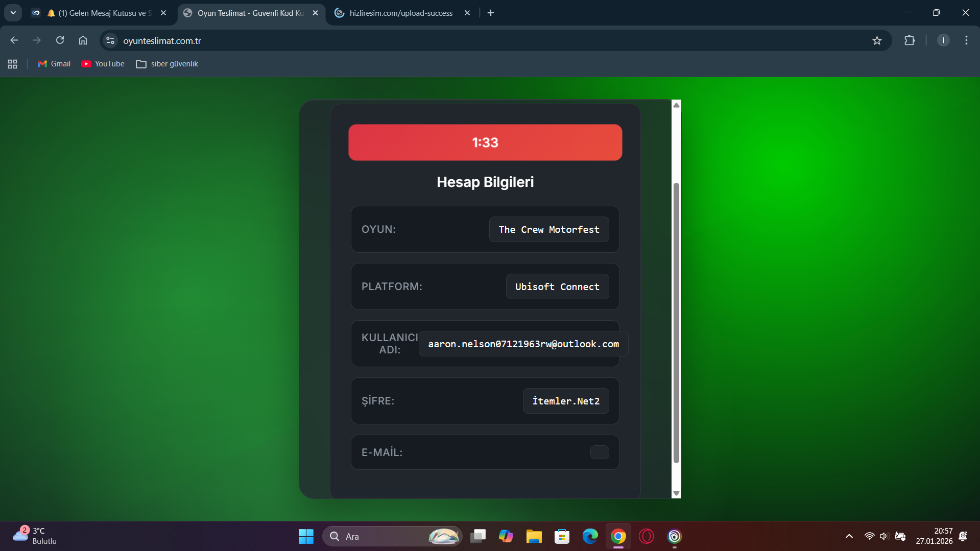
Task: Open the Chrome three-dot menu
Action: click(966, 40)
